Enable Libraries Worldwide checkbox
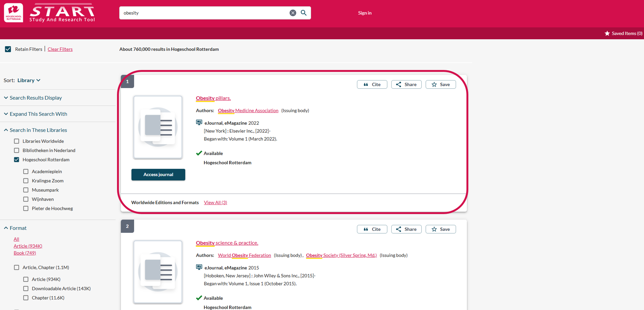Viewport: 644px width, 310px height. 16,141
